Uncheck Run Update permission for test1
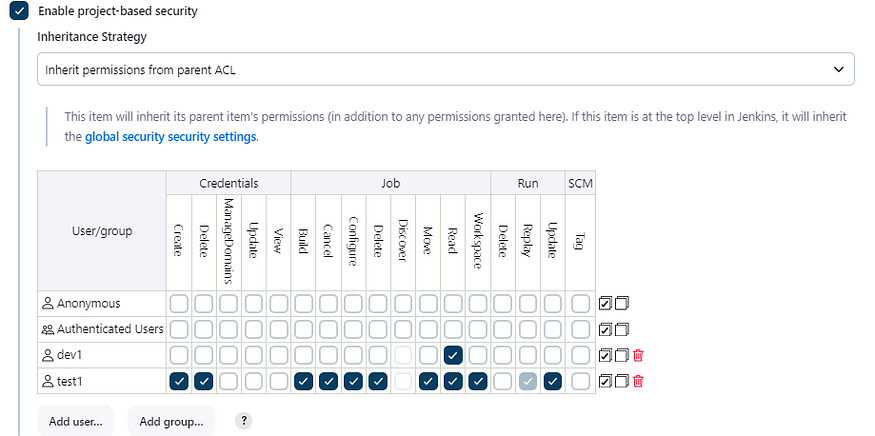 click(x=552, y=381)
